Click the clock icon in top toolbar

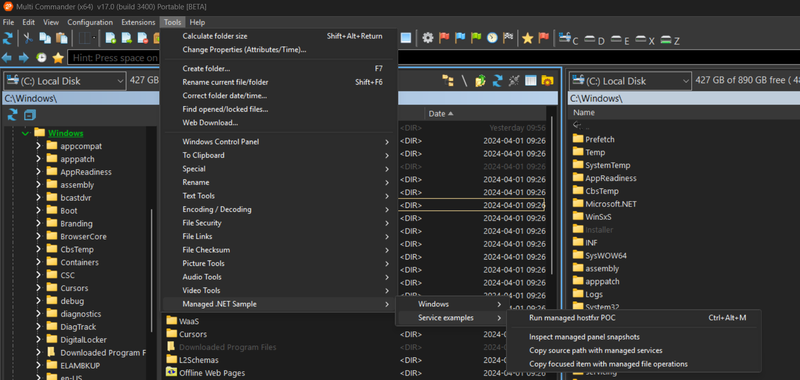[x=492, y=38]
